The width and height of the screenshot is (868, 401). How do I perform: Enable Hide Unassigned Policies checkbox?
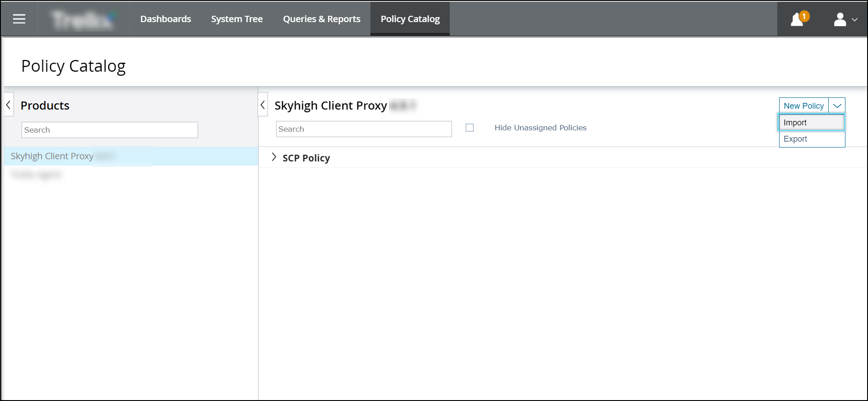coord(470,128)
